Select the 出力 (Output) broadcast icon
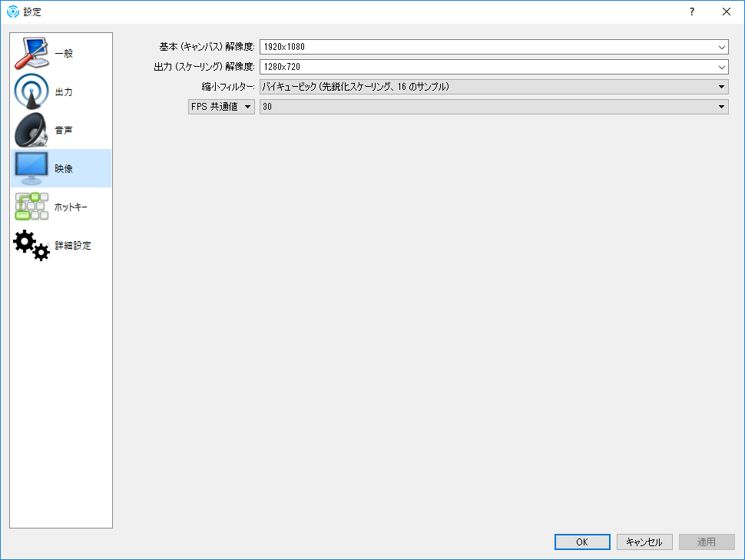This screenshot has width=745, height=560. coord(31,91)
